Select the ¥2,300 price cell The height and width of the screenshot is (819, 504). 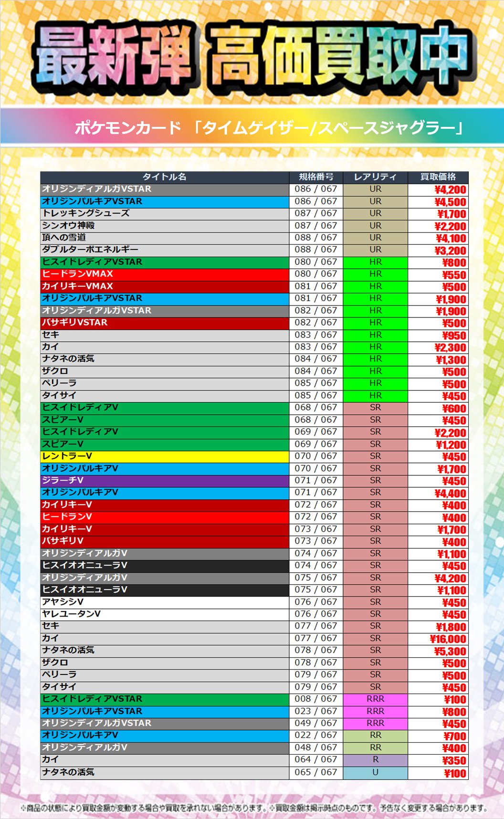pos(438,347)
